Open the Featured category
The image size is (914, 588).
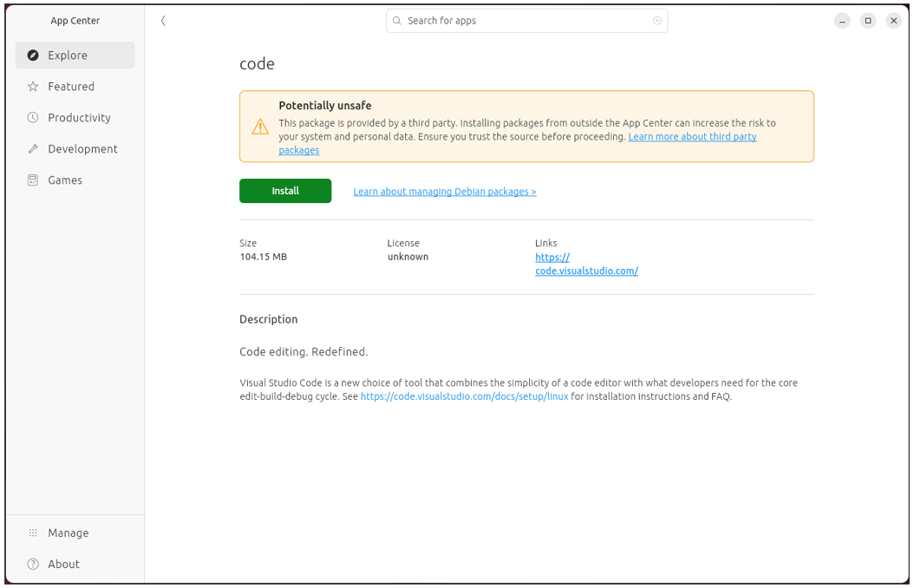pyautogui.click(x=75, y=86)
